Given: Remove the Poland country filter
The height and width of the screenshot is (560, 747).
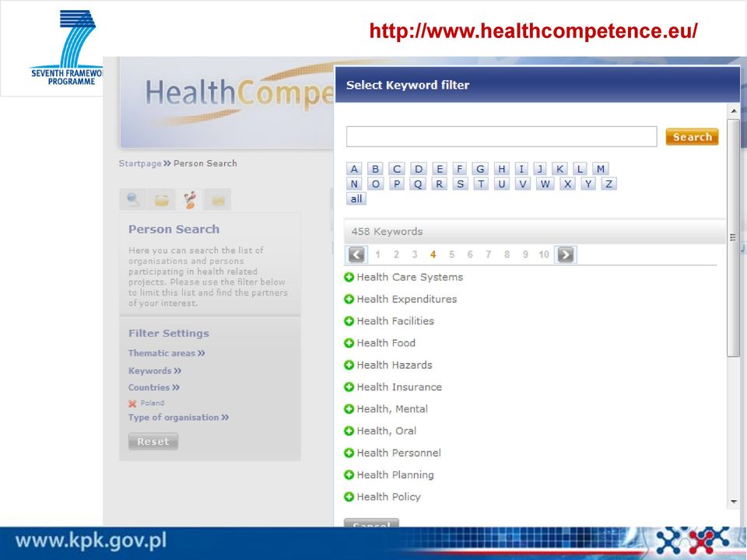Looking at the screenshot, I should [132, 404].
